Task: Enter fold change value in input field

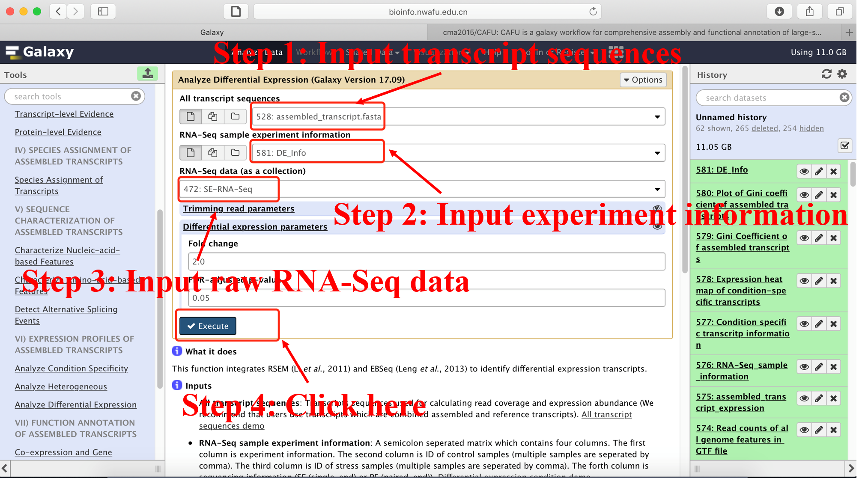Action: pyautogui.click(x=424, y=261)
